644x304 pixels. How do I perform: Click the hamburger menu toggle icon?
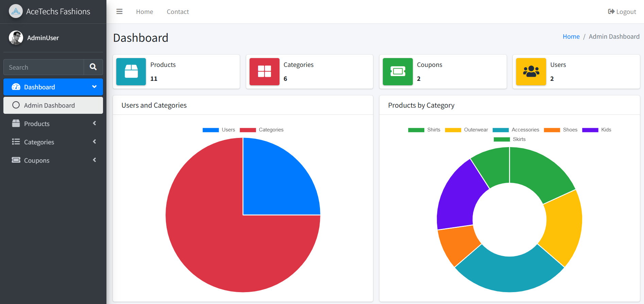(119, 12)
